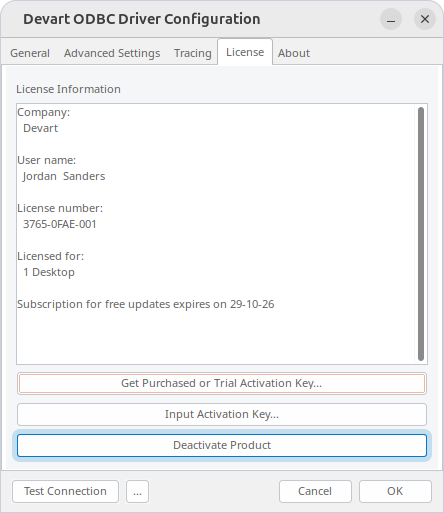Click the 'Licensed for:' label text
444x513 pixels.
click(x=51, y=256)
